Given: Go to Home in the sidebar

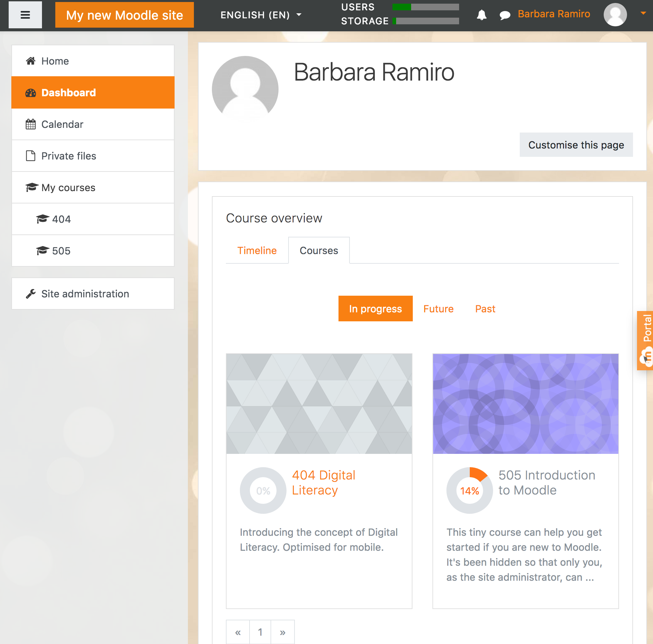Looking at the screenshot, I should [93, 61].
